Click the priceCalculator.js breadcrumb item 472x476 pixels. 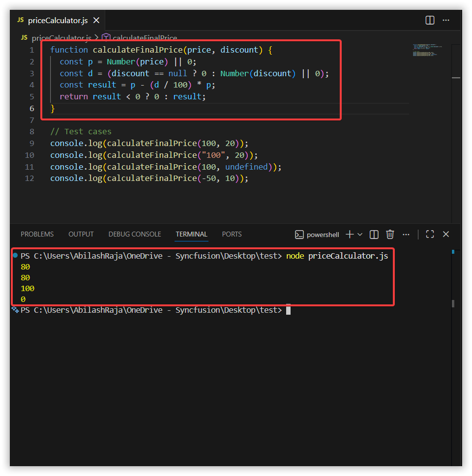coord(61,38)
